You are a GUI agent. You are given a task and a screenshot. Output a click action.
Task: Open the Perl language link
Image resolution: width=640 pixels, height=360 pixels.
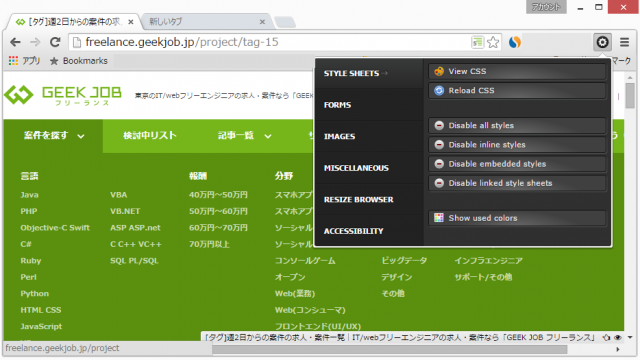29,277
